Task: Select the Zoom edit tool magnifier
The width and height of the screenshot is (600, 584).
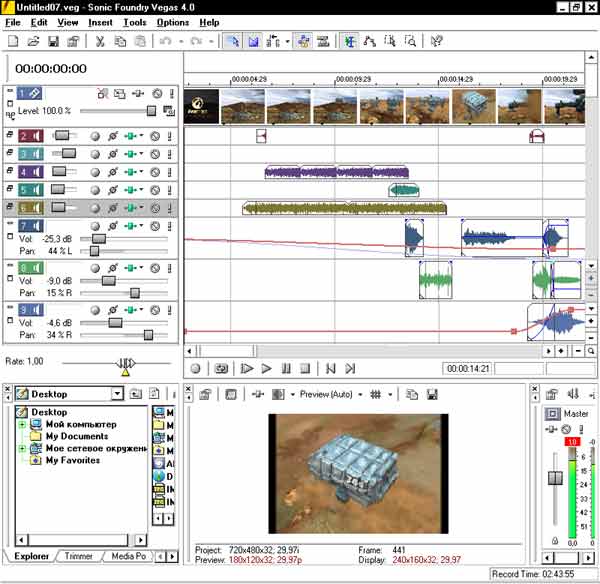Action: (410, 41)
